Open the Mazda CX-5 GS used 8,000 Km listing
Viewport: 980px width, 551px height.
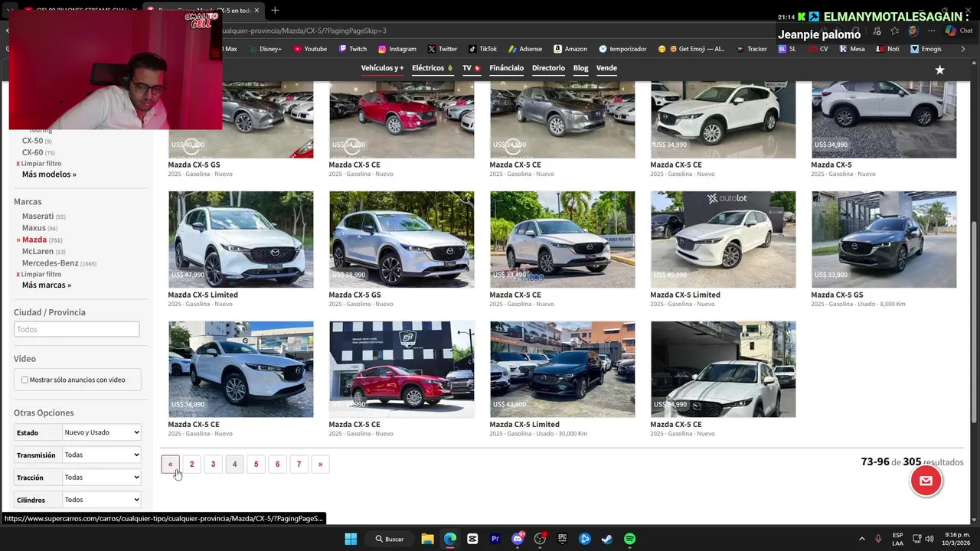(884, 240)
